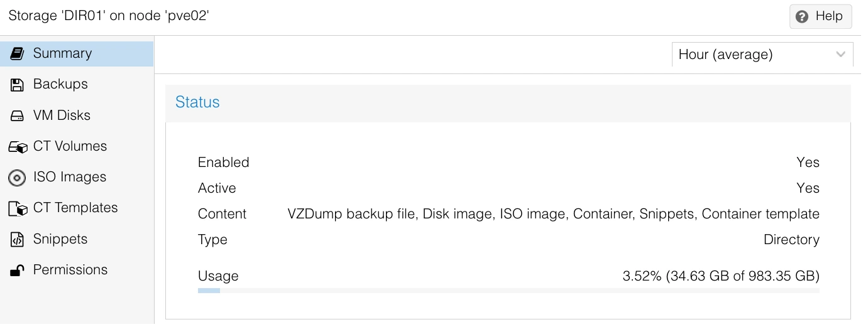The height and width of the screenshot is (327, 868).
Task: Expand the Hour (average) dropdown arrow
Action: [840, 55]
